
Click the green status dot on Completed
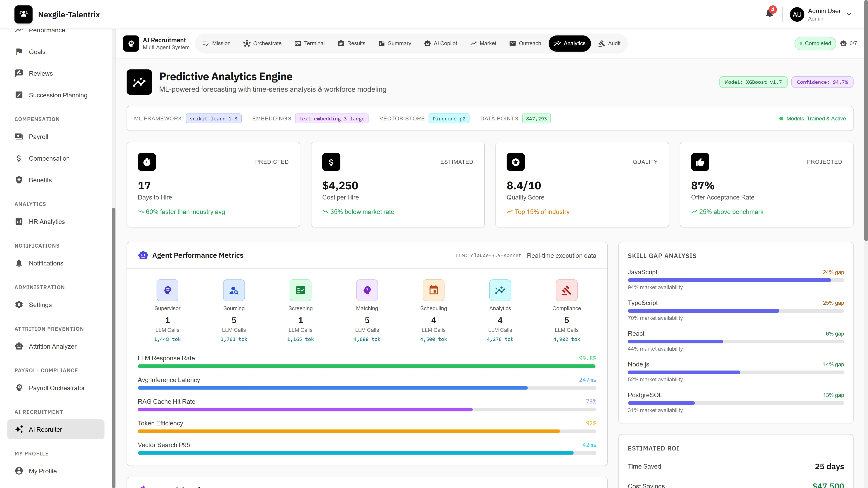point(801,43)
